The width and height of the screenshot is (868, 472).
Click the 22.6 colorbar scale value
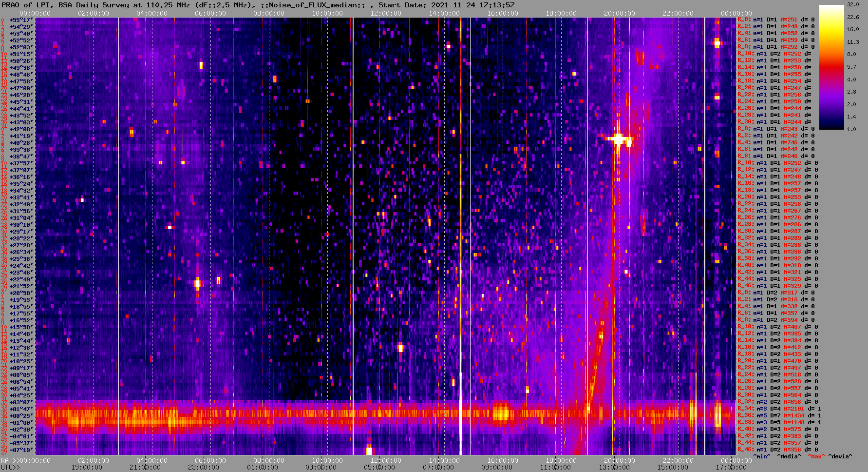853,17
